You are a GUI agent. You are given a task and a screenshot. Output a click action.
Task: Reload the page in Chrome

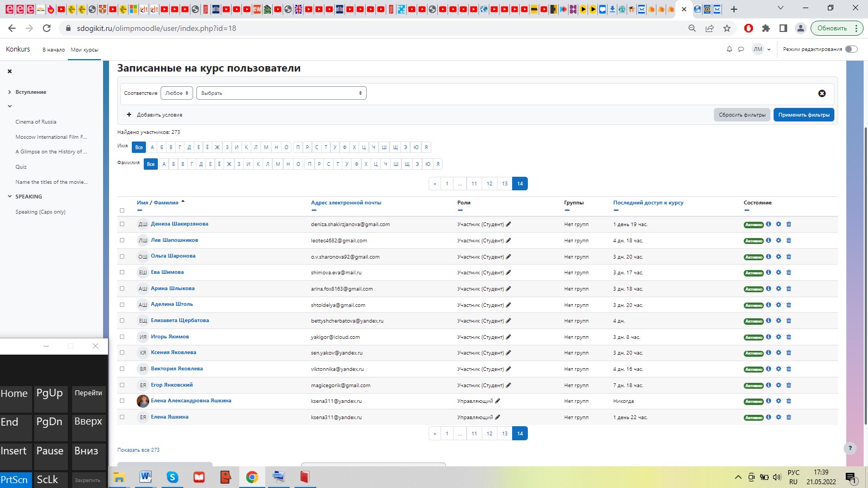(47, 28)
